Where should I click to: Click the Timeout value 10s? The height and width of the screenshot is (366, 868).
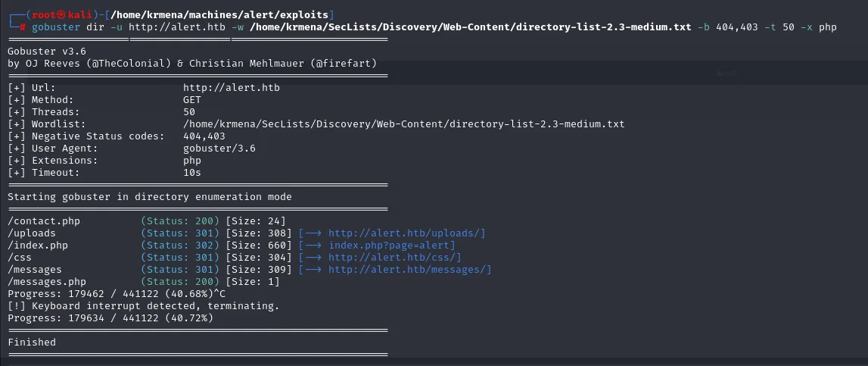pos(192,173)
